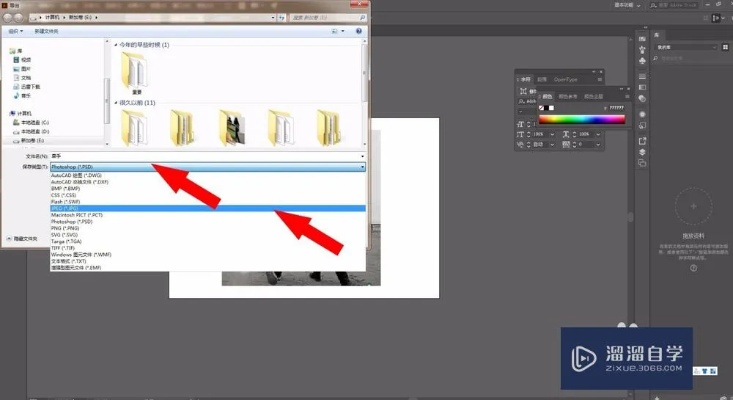Viewport: 733px width, 400px height.
Task: Open the Symbols club-shaped panel icon
Action: (x=642, y=61)
